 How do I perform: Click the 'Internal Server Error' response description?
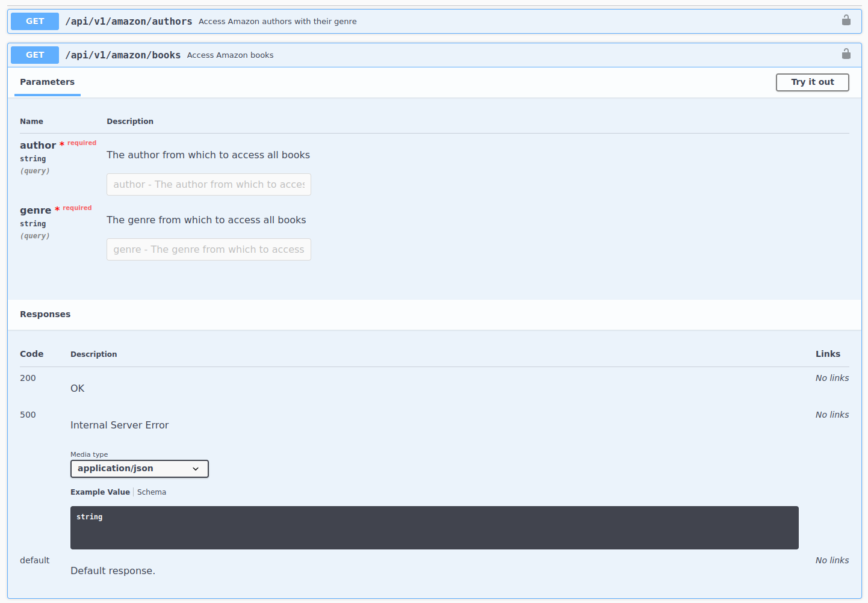(x=119, y=425)
